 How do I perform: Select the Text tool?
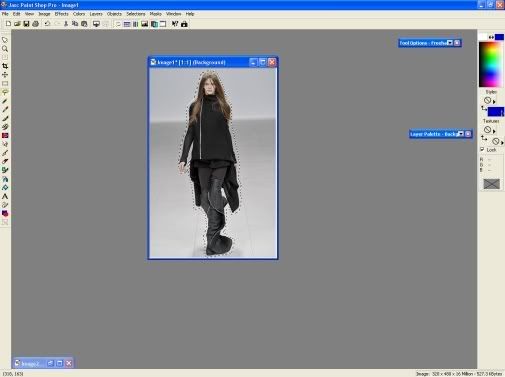pyautogui.click(x=5, y=196)
